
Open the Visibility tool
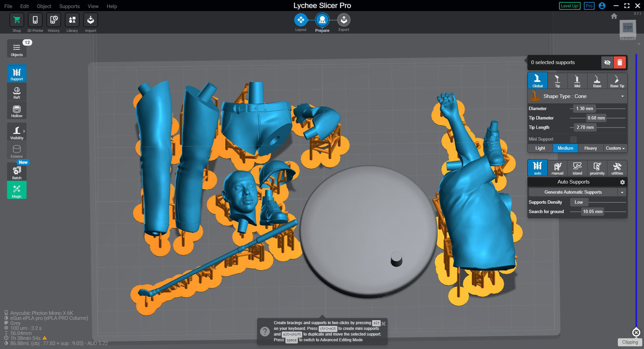tap(17, 132)
